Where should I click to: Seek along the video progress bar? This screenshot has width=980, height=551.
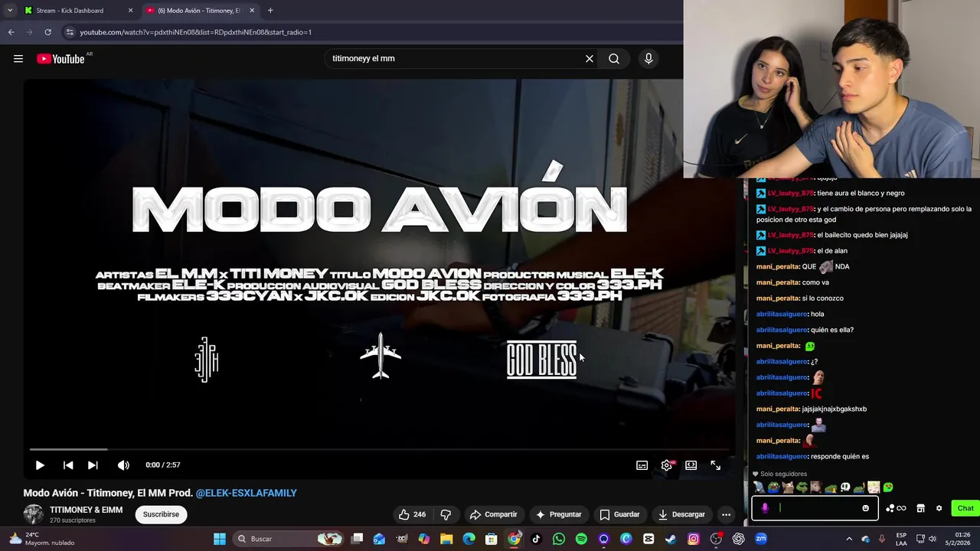(x=380, y=449)
